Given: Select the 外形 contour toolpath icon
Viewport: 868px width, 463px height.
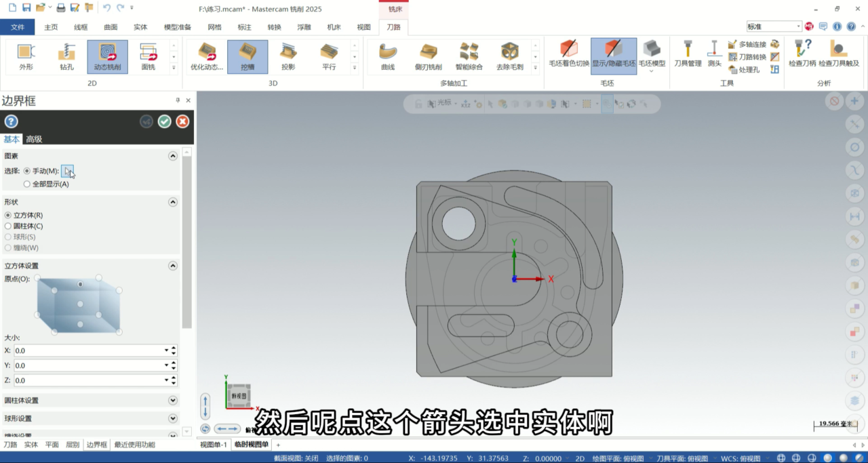Looking at the screenshot, I should tap(26, 57).
